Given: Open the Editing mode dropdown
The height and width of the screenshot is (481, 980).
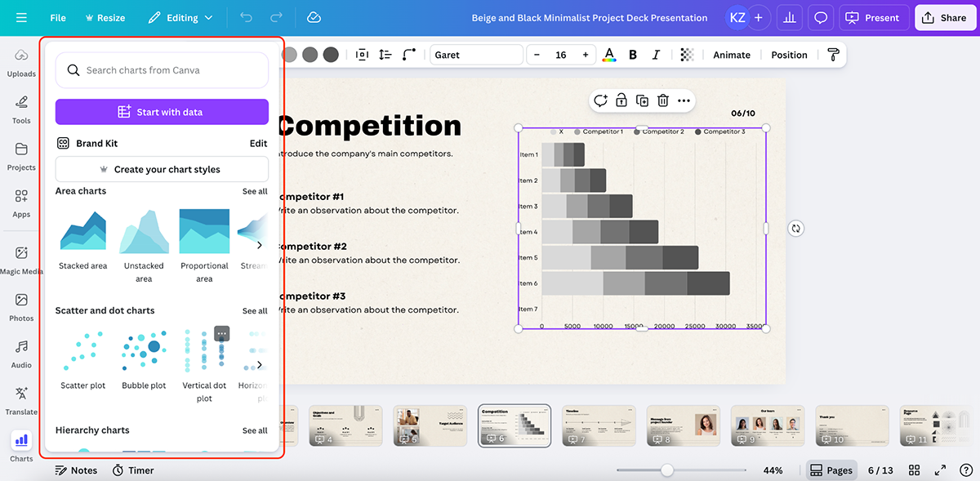Looking at the screenshot, I should (180, 17).
